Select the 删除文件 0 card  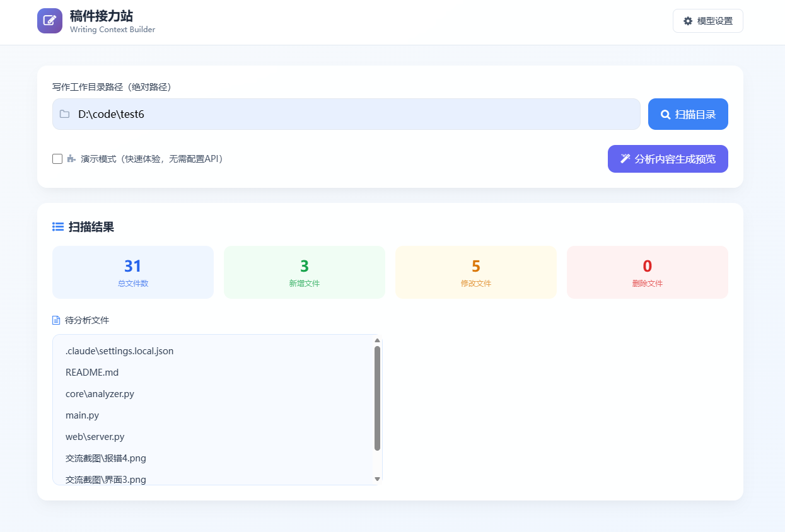[648, 272]
